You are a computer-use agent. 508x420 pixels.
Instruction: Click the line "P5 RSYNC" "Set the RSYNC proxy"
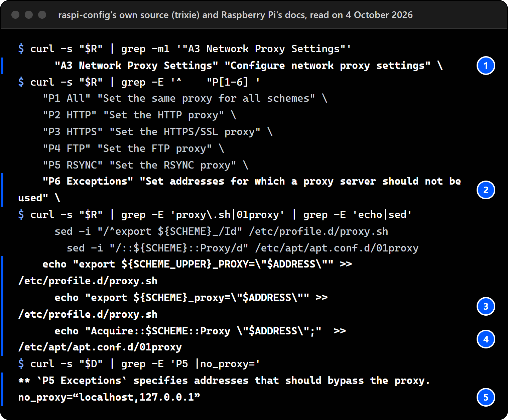(x=145, y=165)
